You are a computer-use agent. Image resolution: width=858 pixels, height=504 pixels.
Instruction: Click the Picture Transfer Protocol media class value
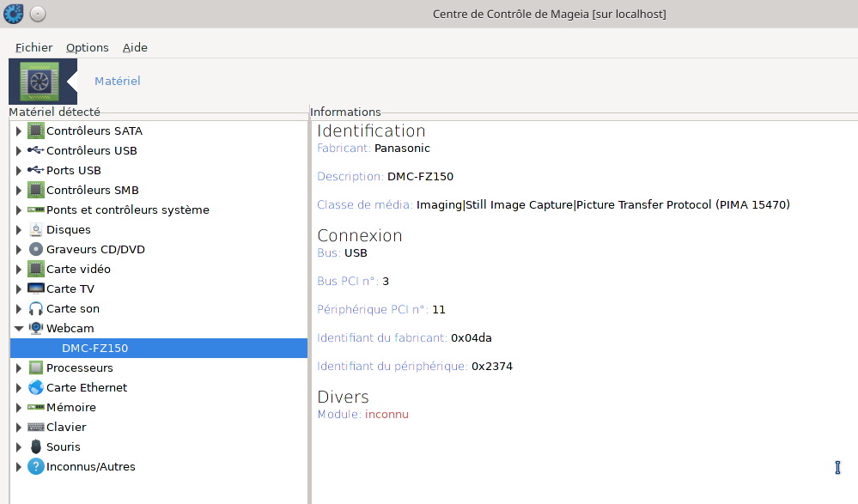(603, 204)
